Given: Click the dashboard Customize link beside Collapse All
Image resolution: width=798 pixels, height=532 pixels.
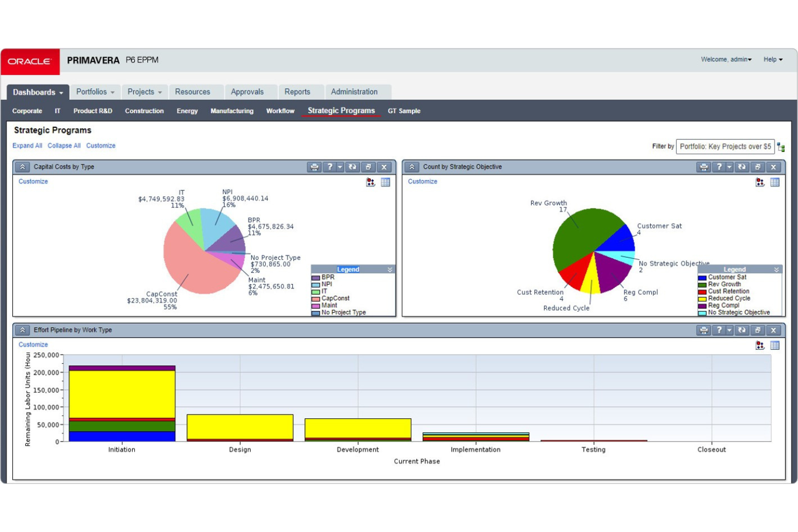Looking at the screenshot, I should pyautogui.click(x=101, y=146).
